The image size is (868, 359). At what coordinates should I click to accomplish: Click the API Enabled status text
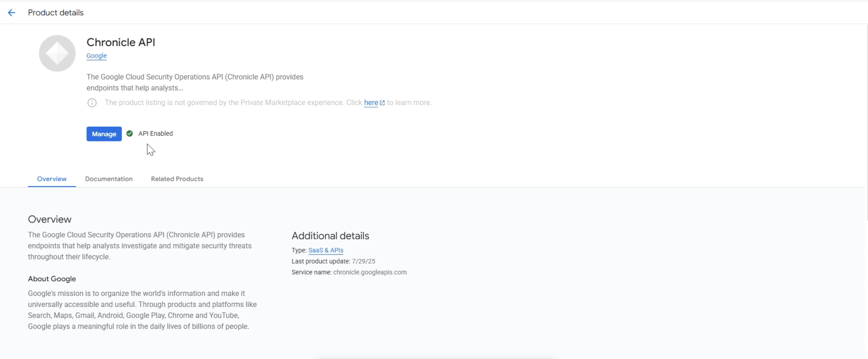(x=155, y=134)
